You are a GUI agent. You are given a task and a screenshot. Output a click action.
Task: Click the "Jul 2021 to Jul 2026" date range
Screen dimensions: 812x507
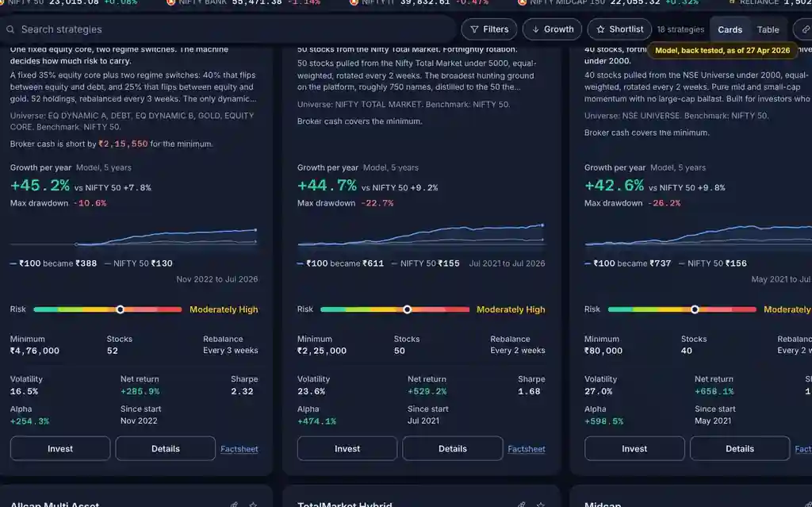pyautogui.click(x=507, y=263)
